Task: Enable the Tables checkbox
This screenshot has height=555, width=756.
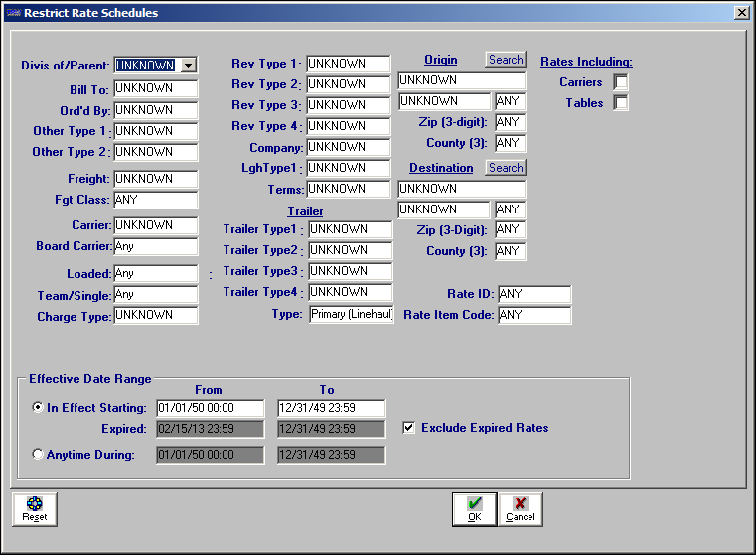Action: coord(621,102)
